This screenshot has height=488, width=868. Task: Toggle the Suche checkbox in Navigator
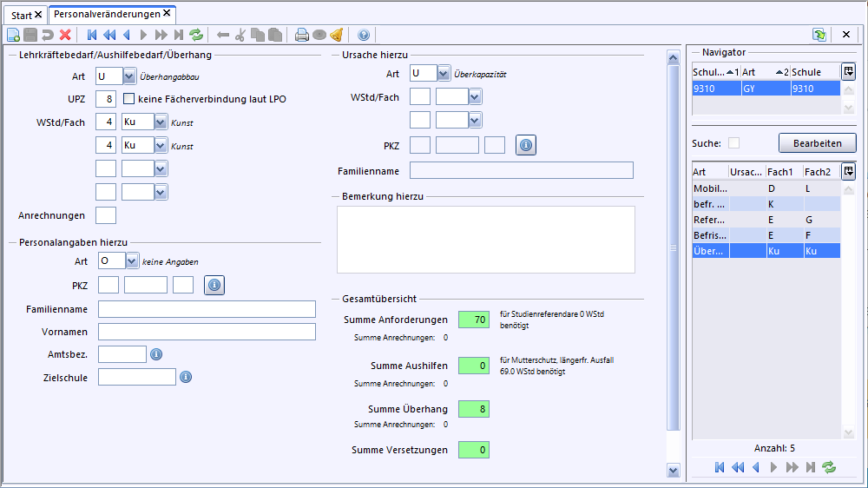click(x=733, y=142)
